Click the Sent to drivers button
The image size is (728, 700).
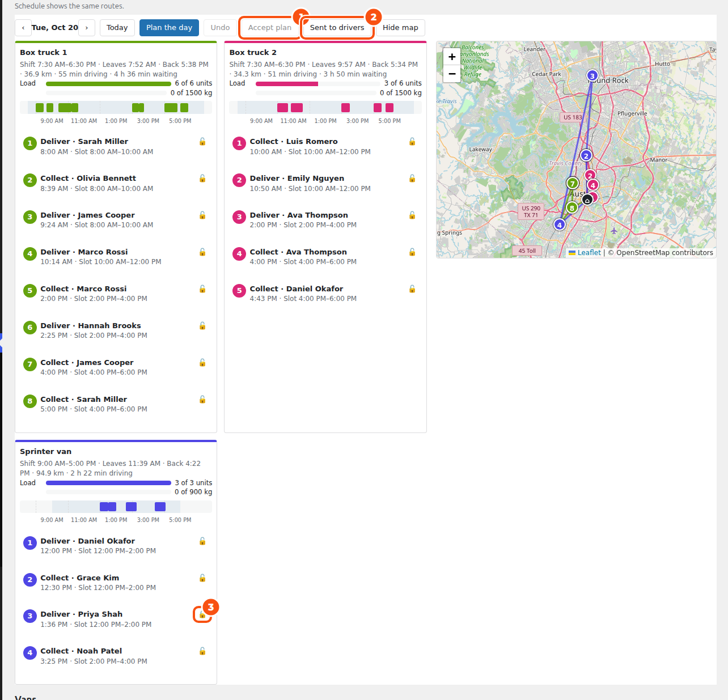pos(337,28)
